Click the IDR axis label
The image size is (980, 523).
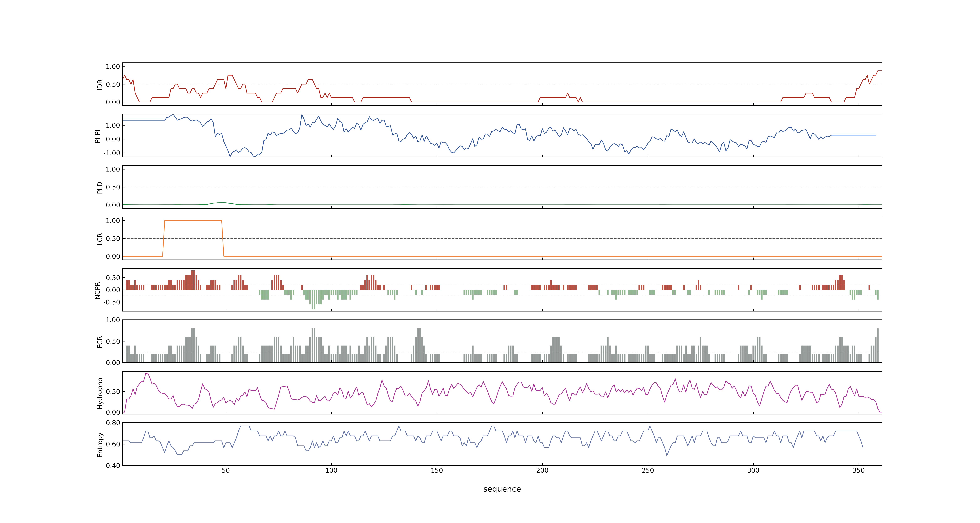pos(100,85)
